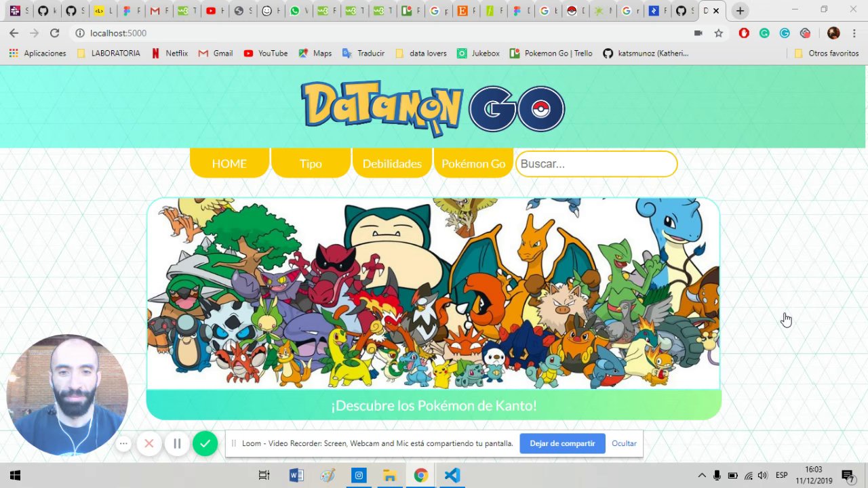Open File Explorer from the taskbar
Viewport: 868px width, 488px height.
pos(390,475)
